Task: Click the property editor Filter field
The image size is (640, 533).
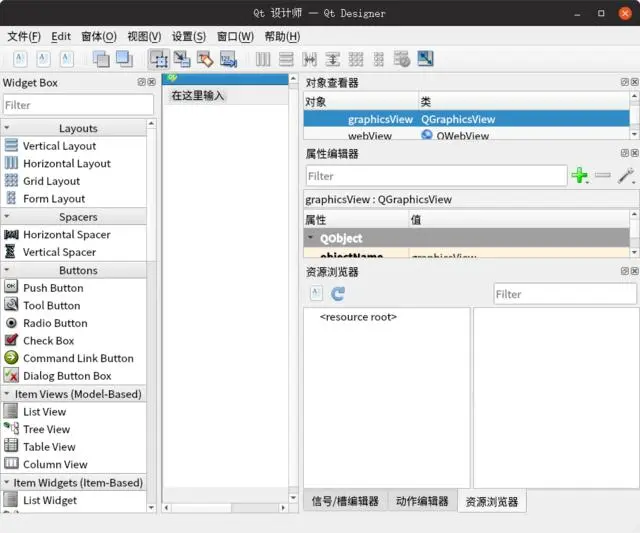Action: pos(436,176)
